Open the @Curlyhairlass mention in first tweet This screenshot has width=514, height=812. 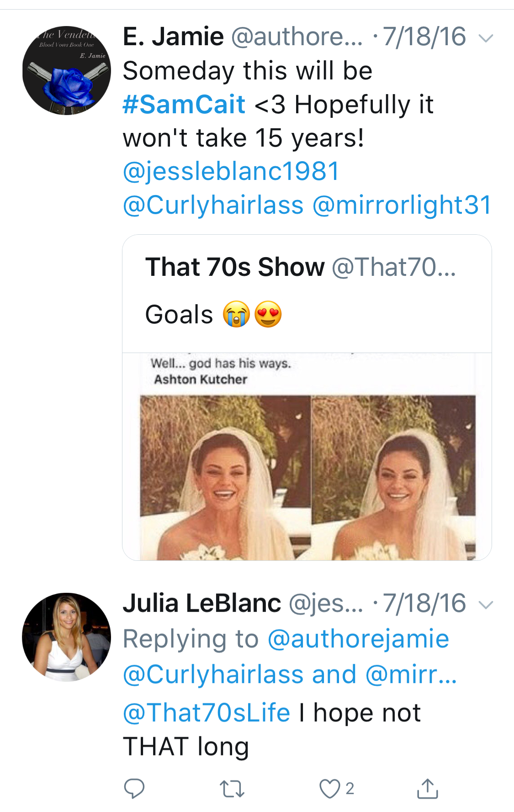coord(213,205)
